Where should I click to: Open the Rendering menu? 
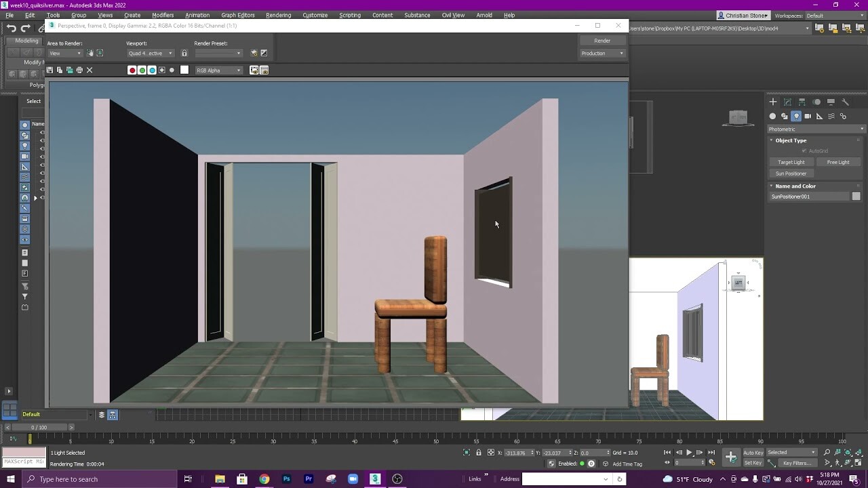point(278,15)
